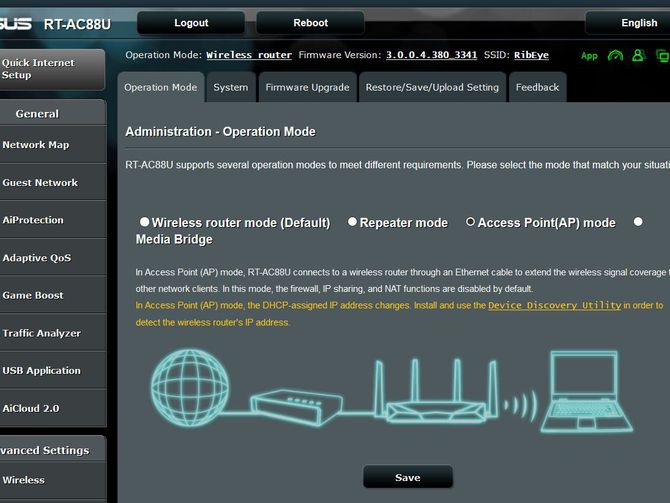Click the Reboot button

point(310,23)
